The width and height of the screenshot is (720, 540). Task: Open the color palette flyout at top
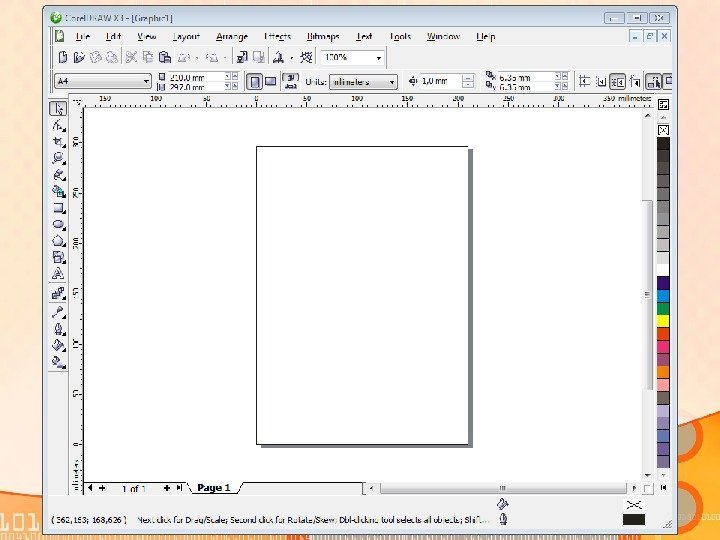click(663, 105)
